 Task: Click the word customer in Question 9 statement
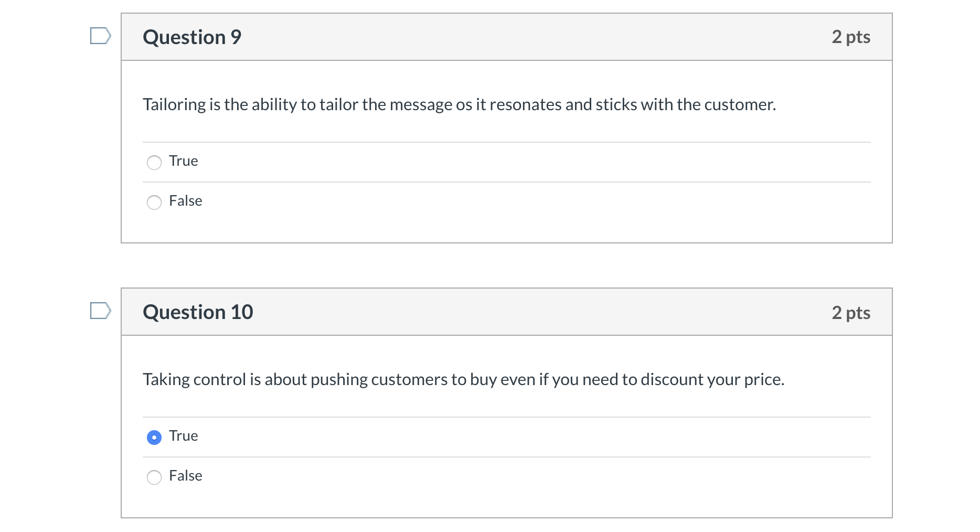pos(739,105)
